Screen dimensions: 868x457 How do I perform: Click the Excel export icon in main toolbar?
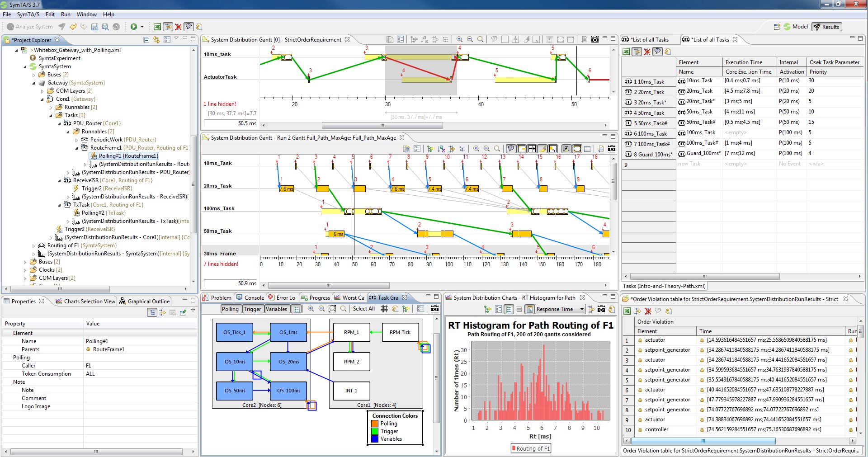coord(157,27)
